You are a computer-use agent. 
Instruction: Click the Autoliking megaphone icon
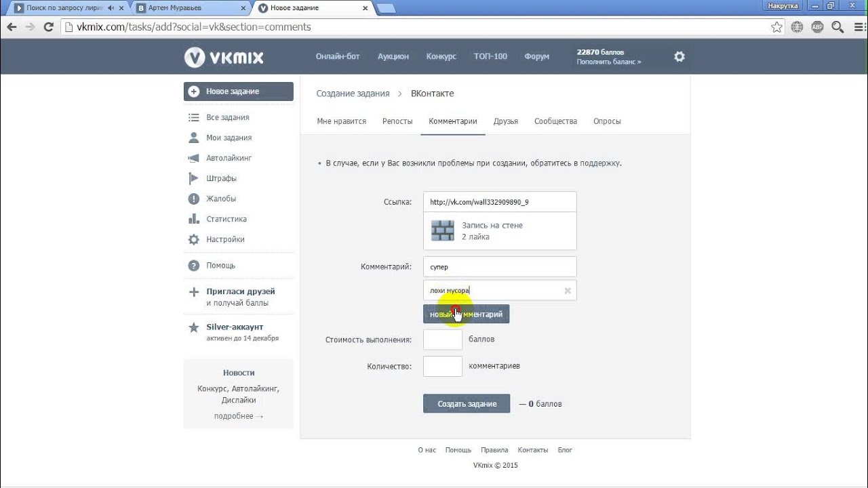tap(194, 158)
